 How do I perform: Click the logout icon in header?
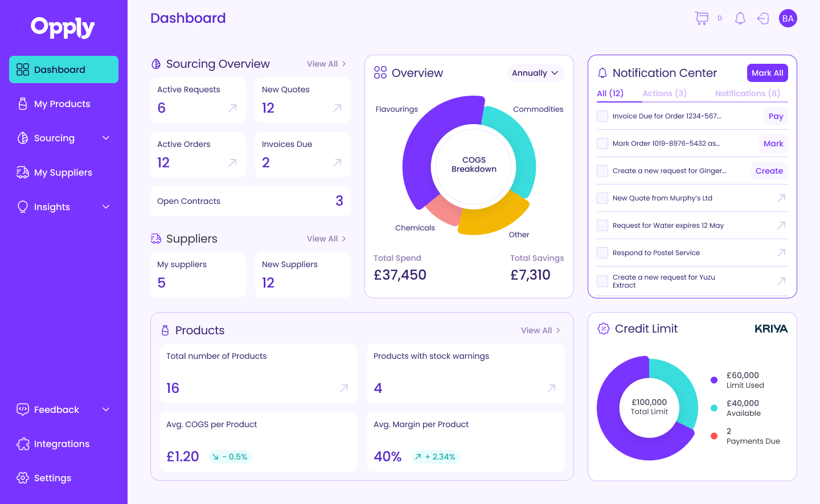(x=763, y=19)
